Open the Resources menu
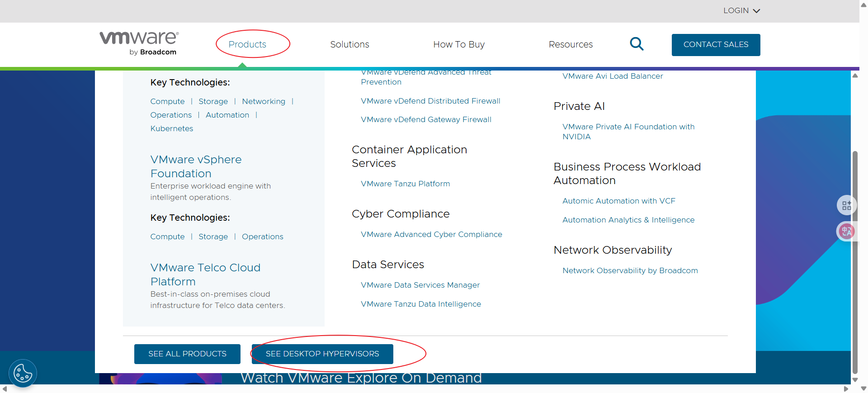868x393 pixels. click(x=571, y=44)
